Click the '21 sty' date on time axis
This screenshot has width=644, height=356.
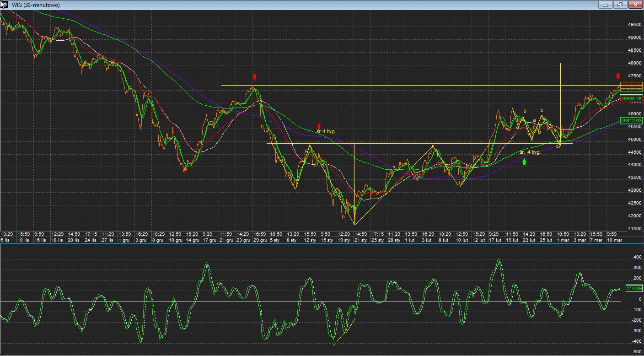[x=360, y=240]
